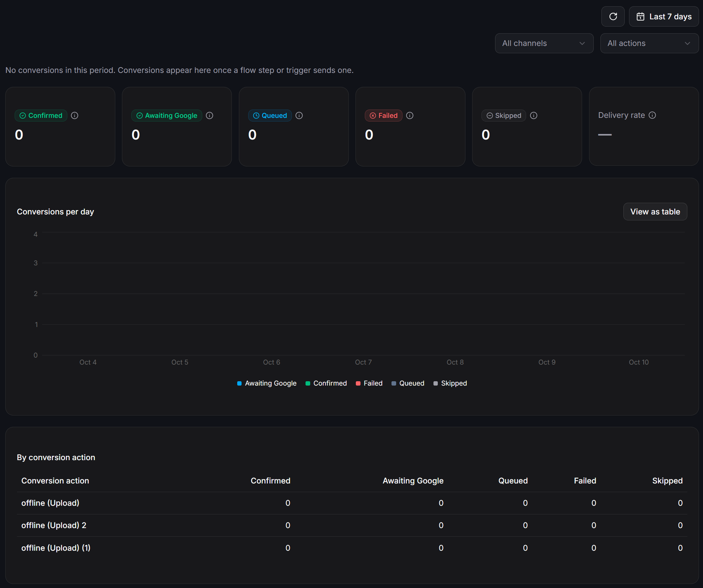This screenshot has width=703, height=588.
Task: Click the Confirmed table column header
Action: click(x=271, y=481)
